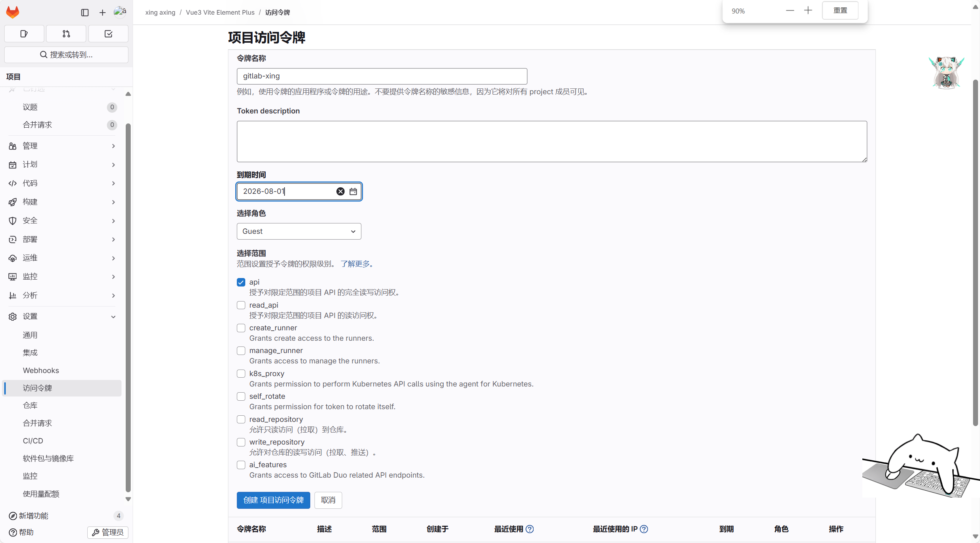Enable the self_rotate scope checkbox

tap(241, 396)
